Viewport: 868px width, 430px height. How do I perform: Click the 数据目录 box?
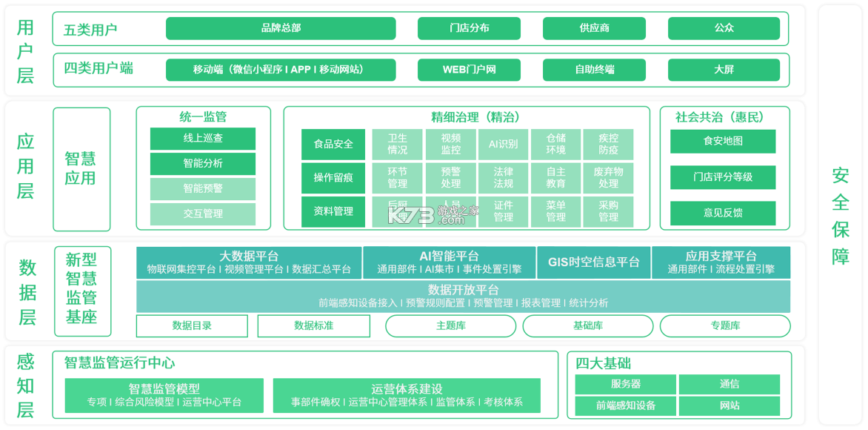coord(192,325)
